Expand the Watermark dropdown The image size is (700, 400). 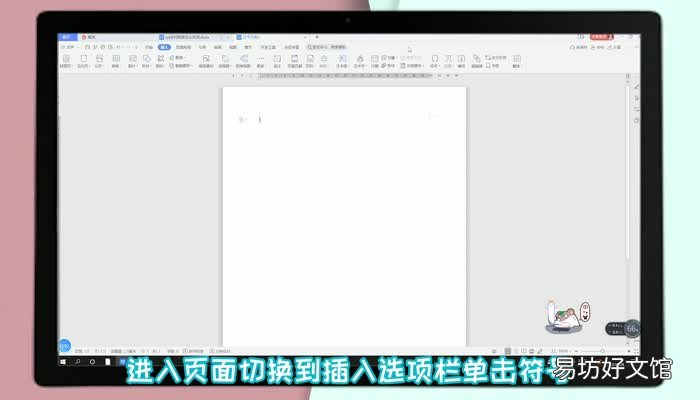(324, 66)
